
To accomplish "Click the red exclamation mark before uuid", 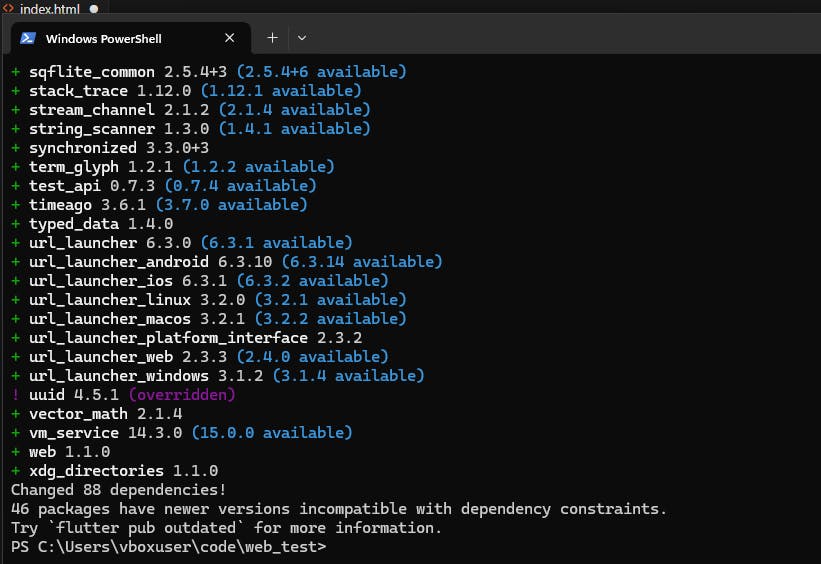I will pyautogui.click(x=15, y=395).
